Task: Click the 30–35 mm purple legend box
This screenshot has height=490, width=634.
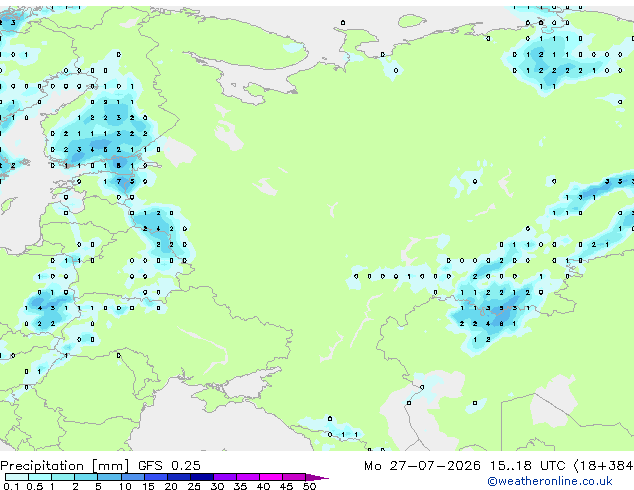Action: point(225,477)
